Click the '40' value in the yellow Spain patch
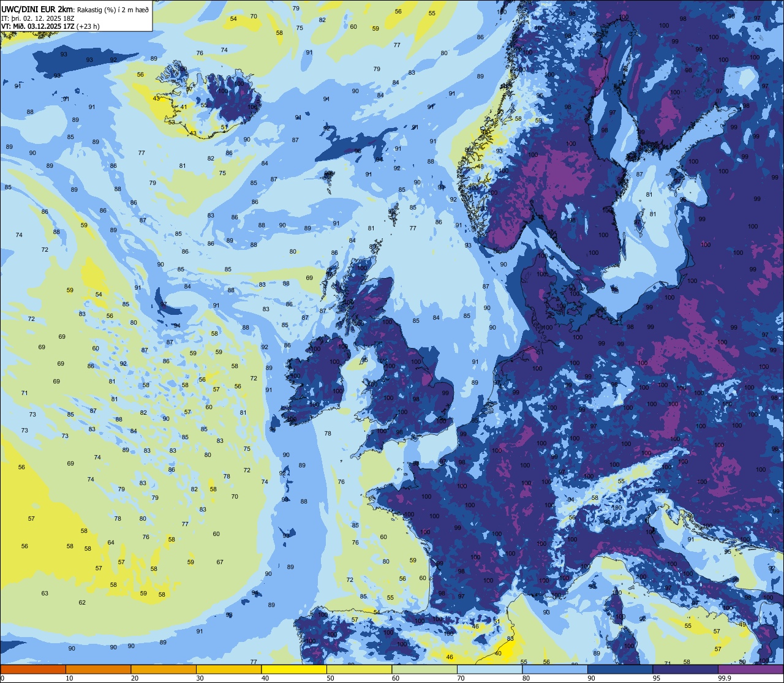The height and width of the screenshot is (683, 784). point(498,653)
